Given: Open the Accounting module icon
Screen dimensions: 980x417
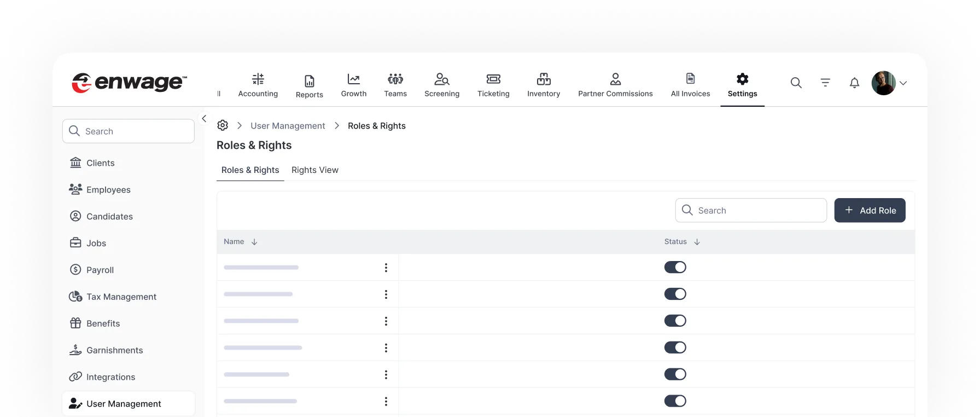Looking at the screenshot, I should [x=258, y=79].
